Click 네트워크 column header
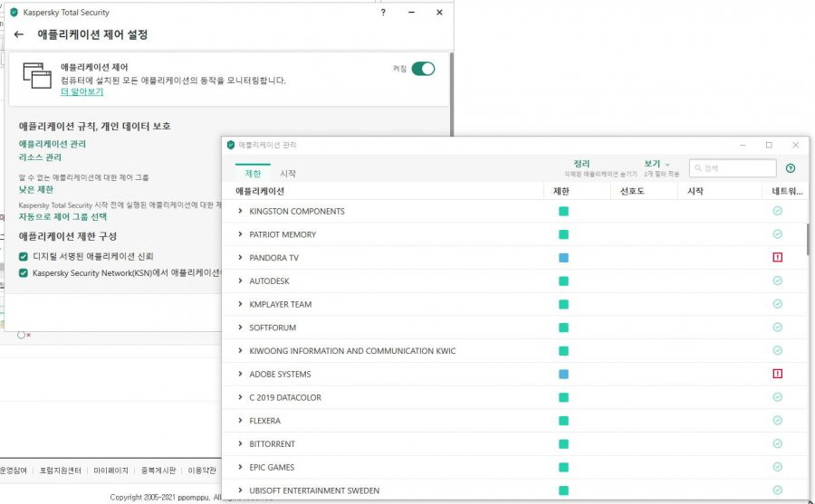Image resolution: width=815 pixels, height=504 pixels. click(x=787, y=191)
